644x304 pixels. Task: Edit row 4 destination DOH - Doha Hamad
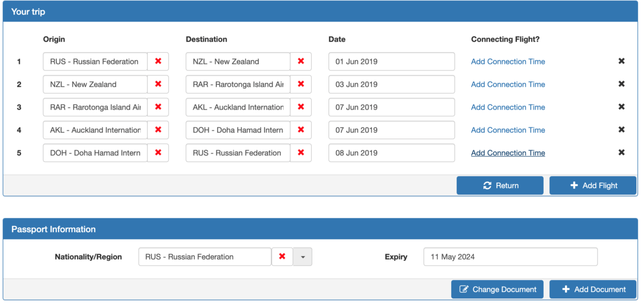(238, 130)
